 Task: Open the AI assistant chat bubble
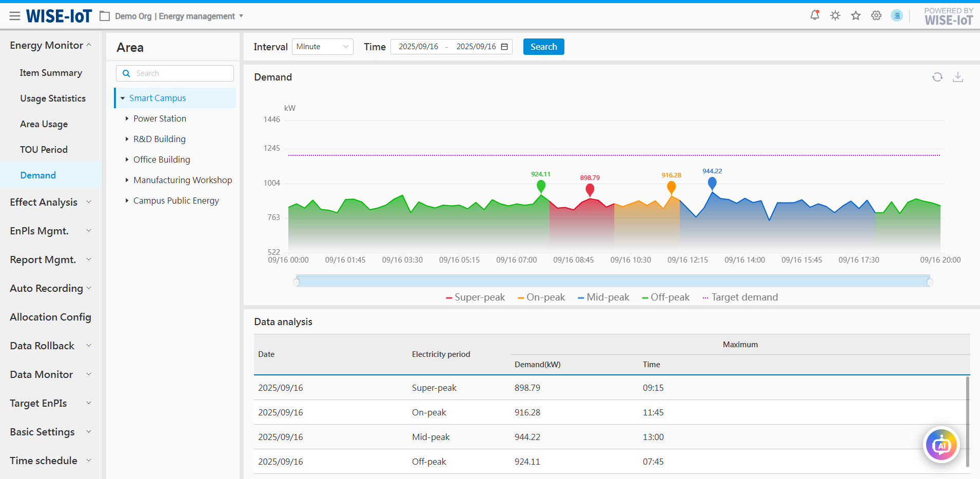pos(941,445)
